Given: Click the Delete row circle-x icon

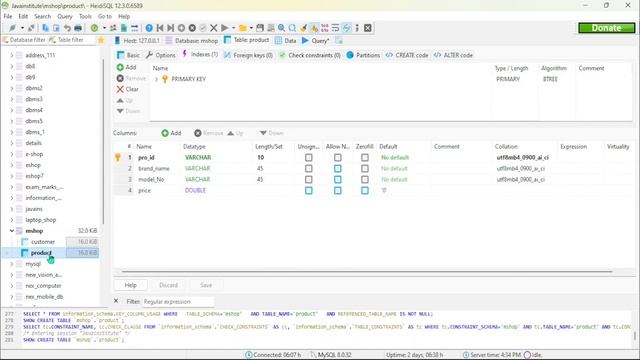Looking at the screenshot, I should [192, 28].
